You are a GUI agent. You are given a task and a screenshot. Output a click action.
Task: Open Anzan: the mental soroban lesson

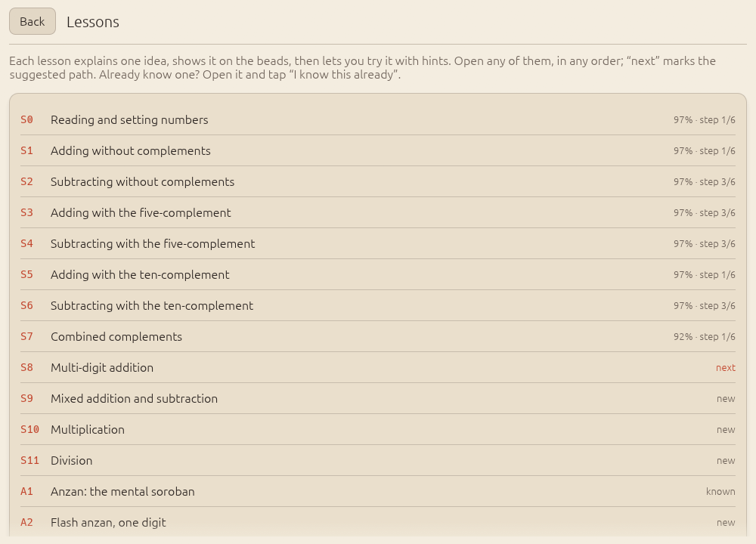(377, 491)
